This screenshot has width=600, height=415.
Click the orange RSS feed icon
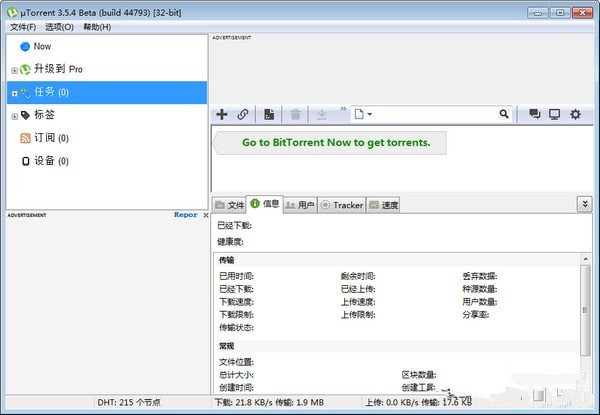25,138
